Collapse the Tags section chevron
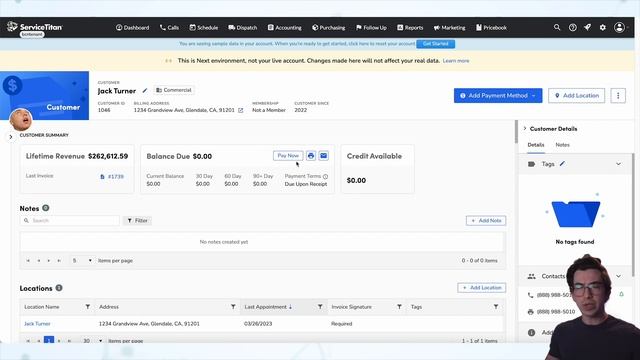 tap(618, 164)
